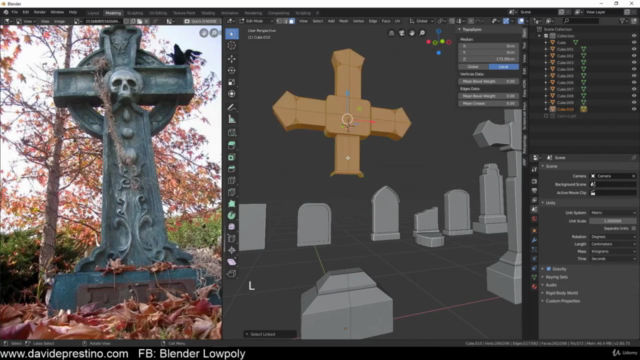Select the Move tool in viewport toolbar
640x360 pixels.
click(231, 59)
